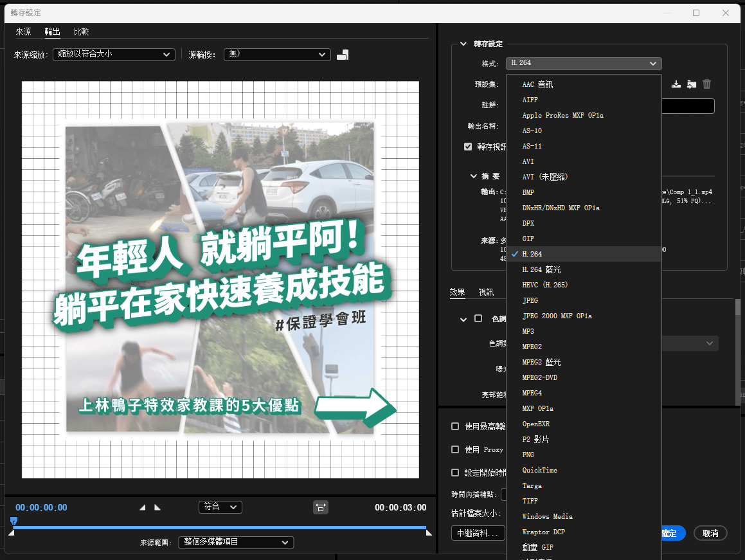This screenshot has height=560, width=745.
Task: Open the 符合 zoom level dropdown
Action: click(x=220, y=507)
